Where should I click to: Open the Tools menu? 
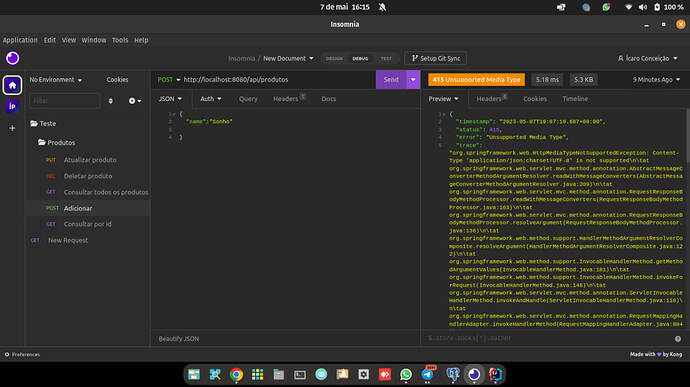pos(120,40)
